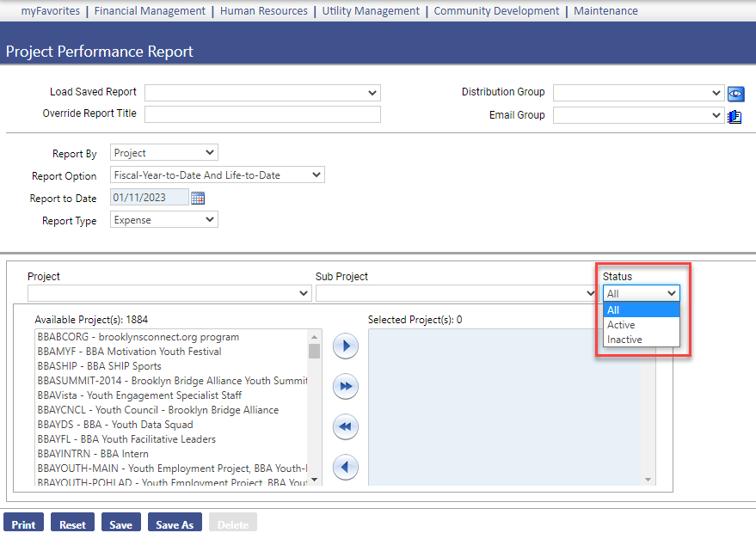Go to the Utility Management menu
The image size is (756, 539).
click(371, 11)
